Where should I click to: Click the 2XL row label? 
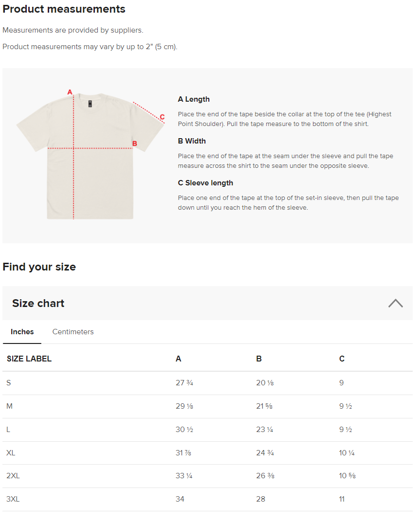(13, 476)
